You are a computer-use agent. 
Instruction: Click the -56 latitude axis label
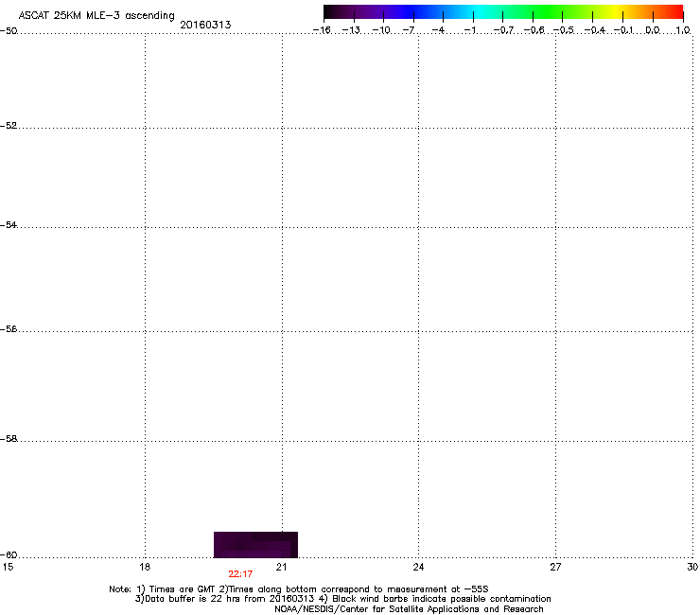(9, 328)
